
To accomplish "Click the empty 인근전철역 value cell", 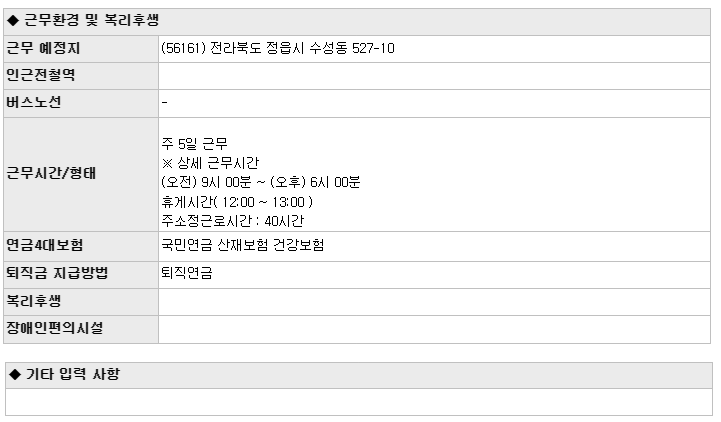I will [x=435, y=76].
